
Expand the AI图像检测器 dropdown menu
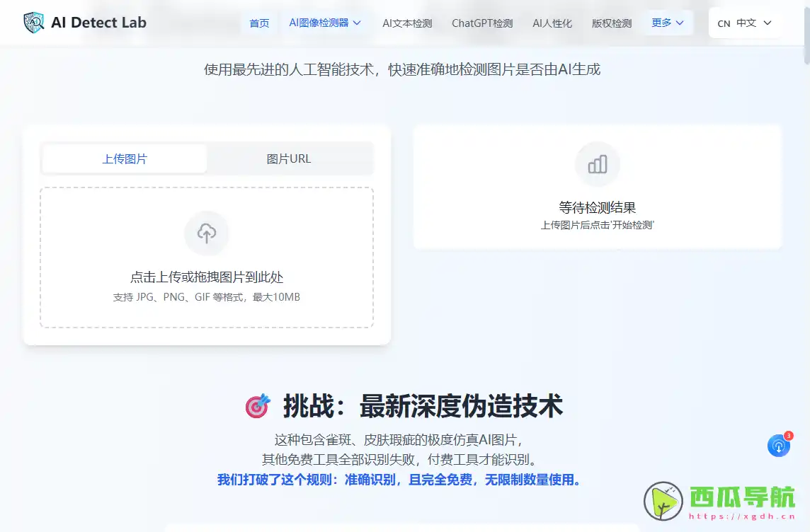pos(324,23)
